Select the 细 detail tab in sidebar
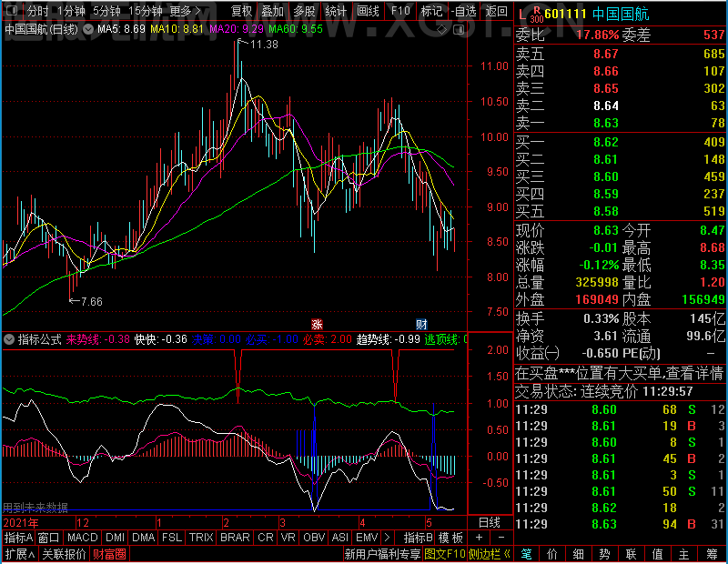The image size is (728, 564). tap(579, 554)
